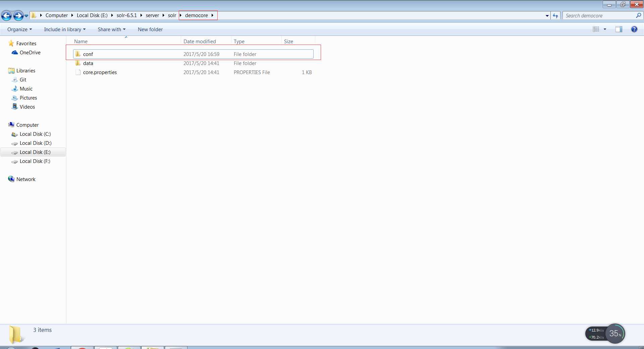Click the conf folder name
The width and height of the screenshot is (644, 349).
tap(88, 54)
